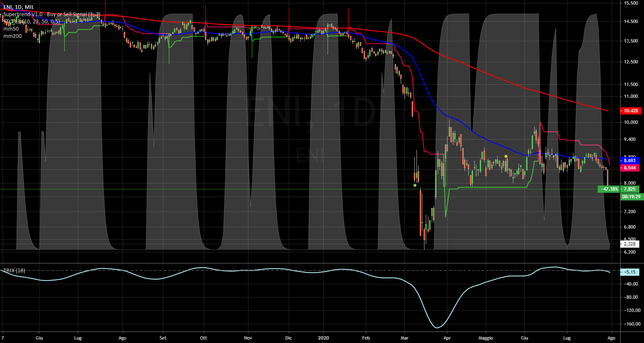Click the -80.00 TRIX axis label
Viewport: 644px width, 343px height.
(631, 297)
